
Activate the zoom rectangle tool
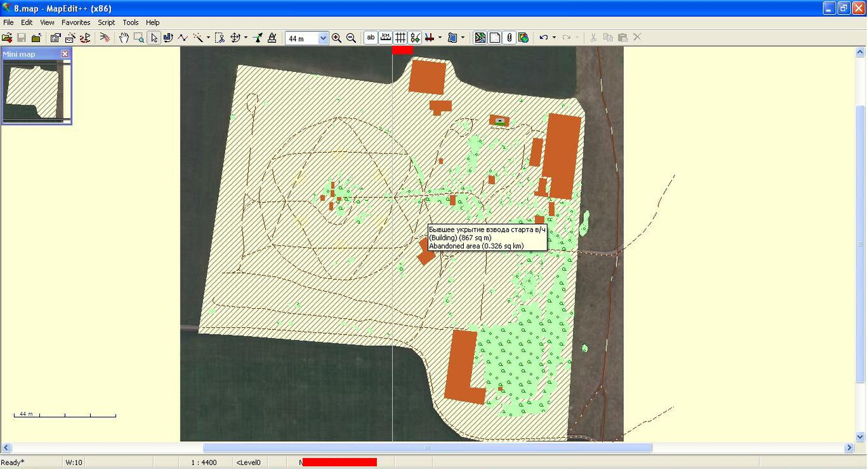click(x=138, y=38)
